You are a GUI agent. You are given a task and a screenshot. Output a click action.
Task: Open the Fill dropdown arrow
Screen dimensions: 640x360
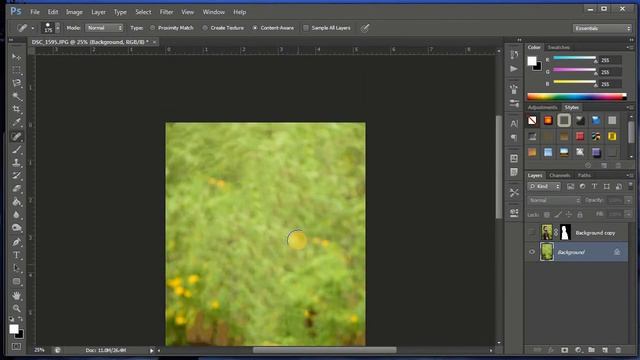(x=629, y=214)
